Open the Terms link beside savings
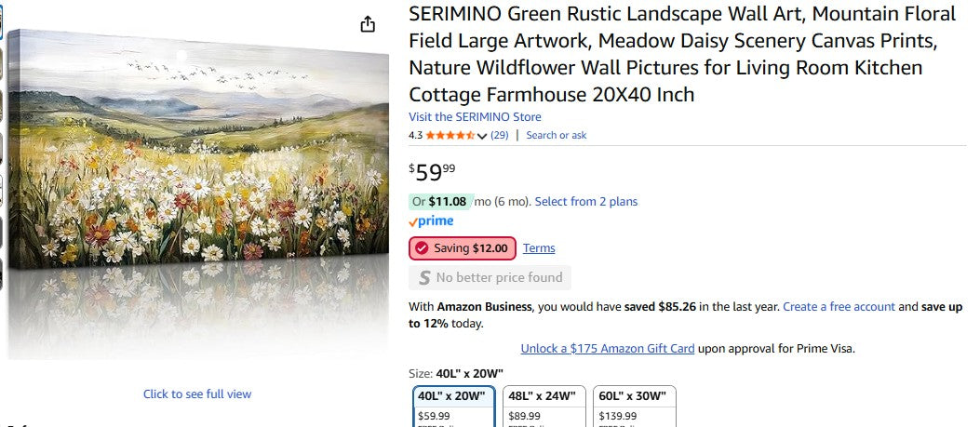This screenshot has height=427, width=980. [539, 248]
